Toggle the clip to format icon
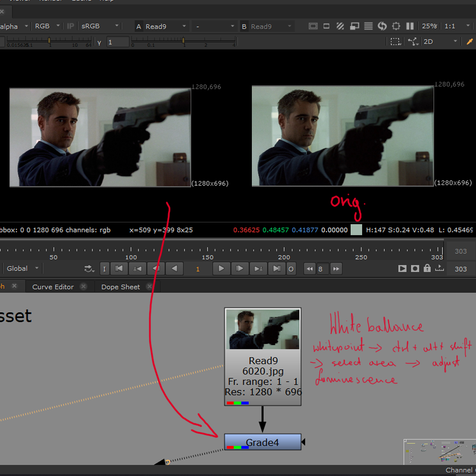This screenshot has width=476, height=476. coord(313,26)
